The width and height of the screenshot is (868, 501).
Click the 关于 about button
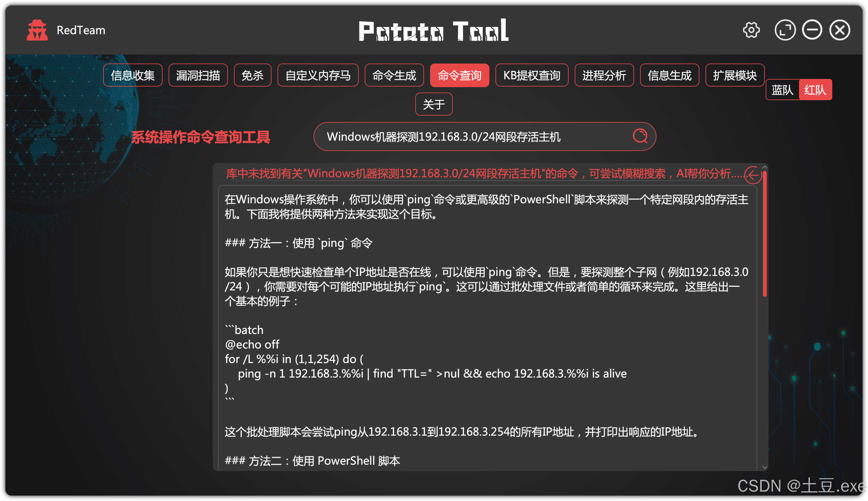pyautogui.click(x=434, y=104)
